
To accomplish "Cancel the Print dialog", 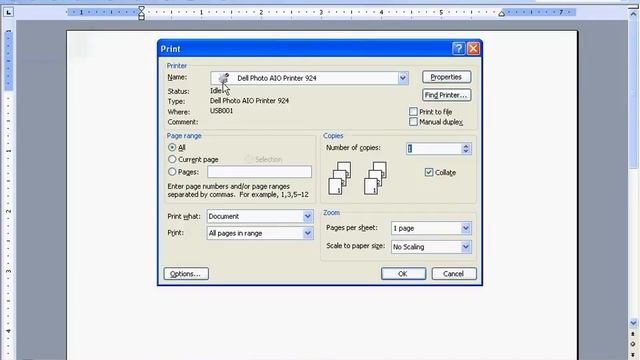I will (x=454, y=274).
